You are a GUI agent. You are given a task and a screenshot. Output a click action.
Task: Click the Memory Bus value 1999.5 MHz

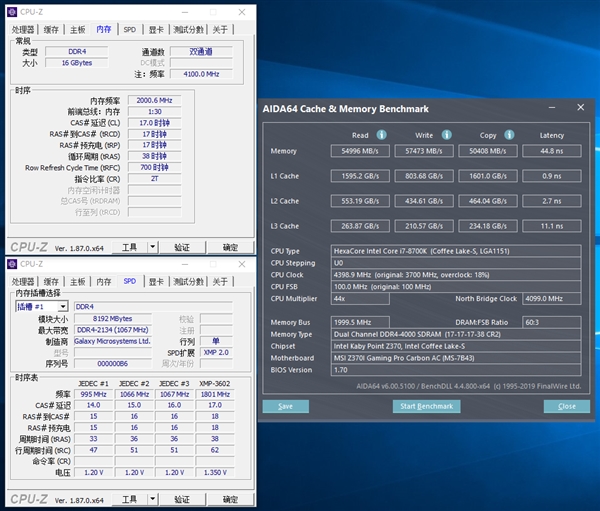pyautogui.click(x=360, y=322)
